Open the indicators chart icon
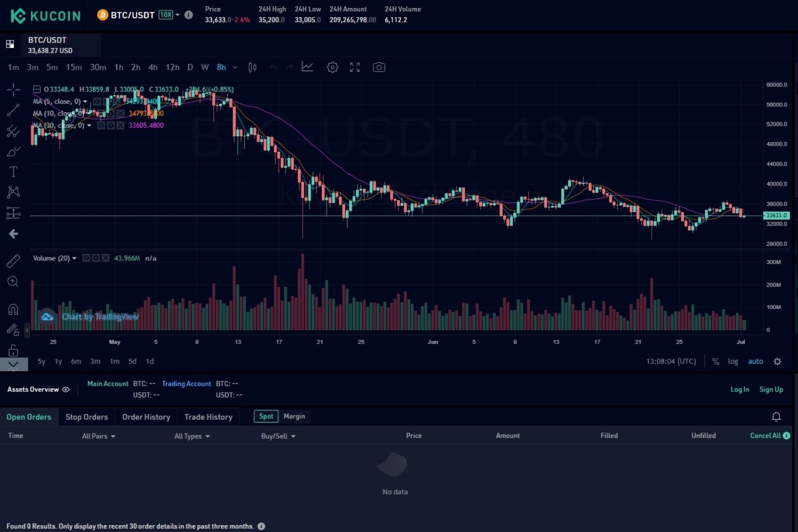Screen dimensions: 798x532 coord(307,67)
